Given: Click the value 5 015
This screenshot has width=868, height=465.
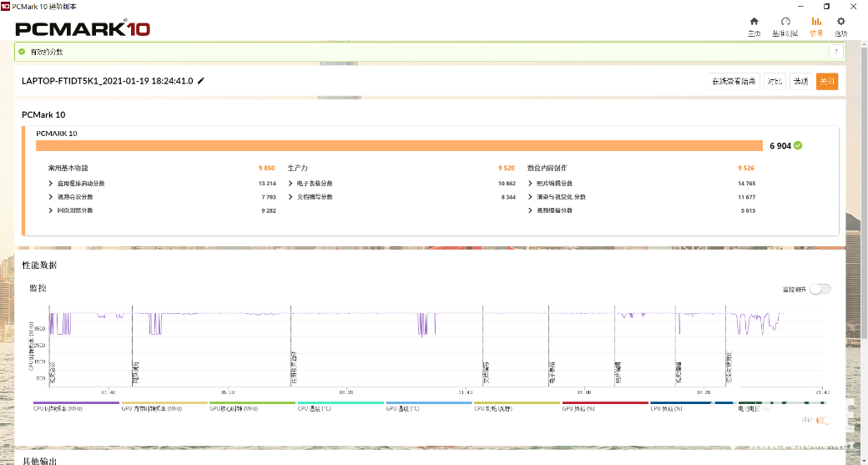Looking at the screenshot, I should tap(747, 210).
